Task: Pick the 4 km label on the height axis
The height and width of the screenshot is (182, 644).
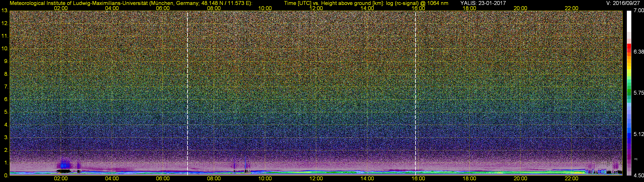Action: [6, 125]
